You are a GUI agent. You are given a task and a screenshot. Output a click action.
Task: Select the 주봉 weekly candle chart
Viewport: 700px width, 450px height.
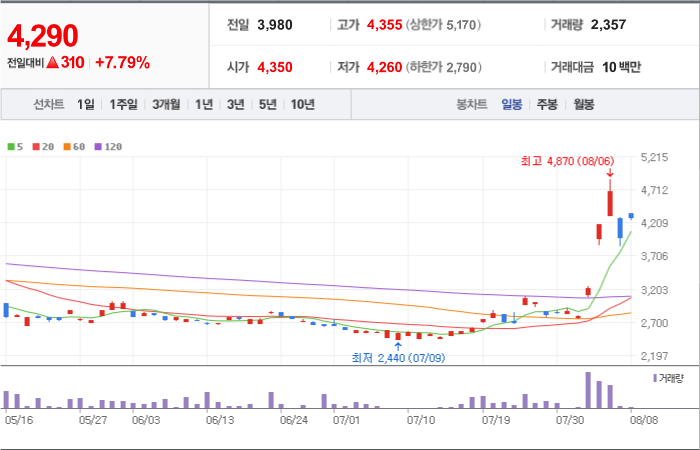[547, 105]
